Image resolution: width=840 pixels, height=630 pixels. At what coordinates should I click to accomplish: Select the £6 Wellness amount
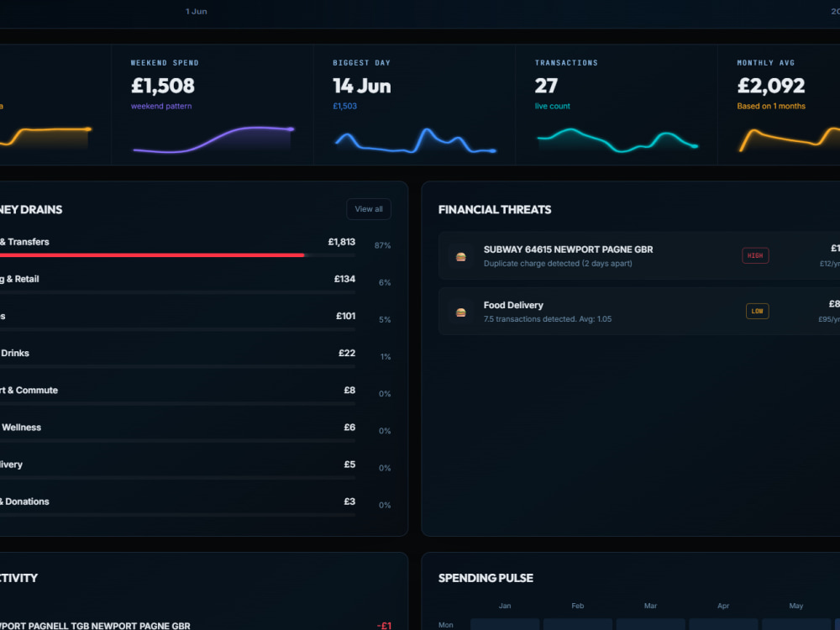pos(349,427)
